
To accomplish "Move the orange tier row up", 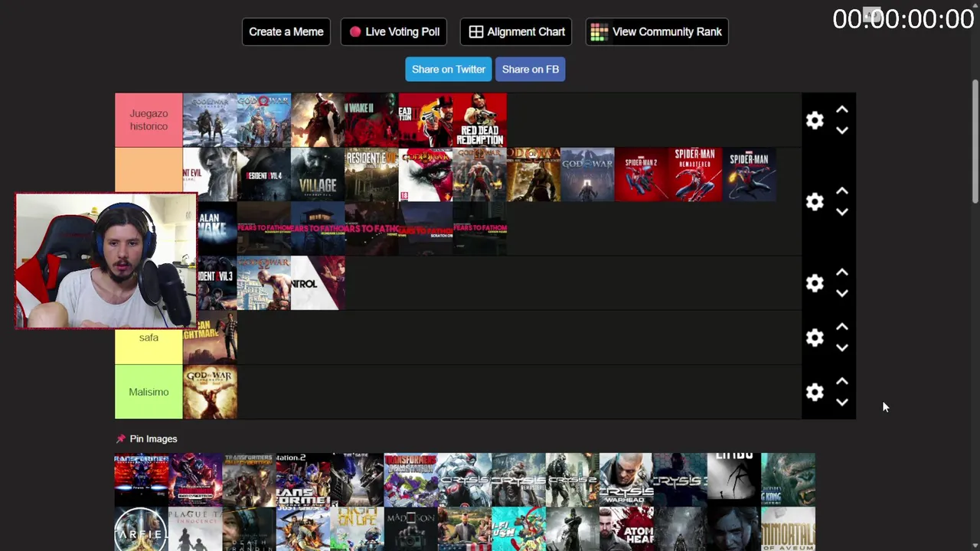I will (x=842, y=191).
